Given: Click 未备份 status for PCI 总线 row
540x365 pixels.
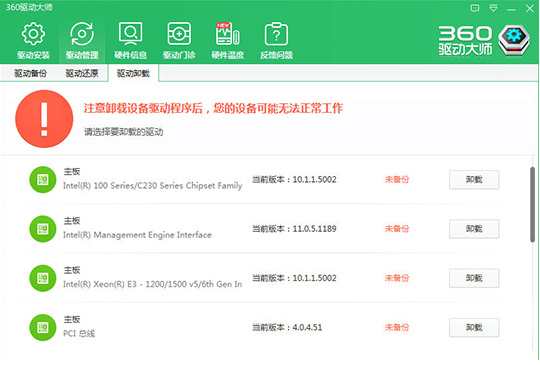Looking at the screenshot, I should (397, 327).
